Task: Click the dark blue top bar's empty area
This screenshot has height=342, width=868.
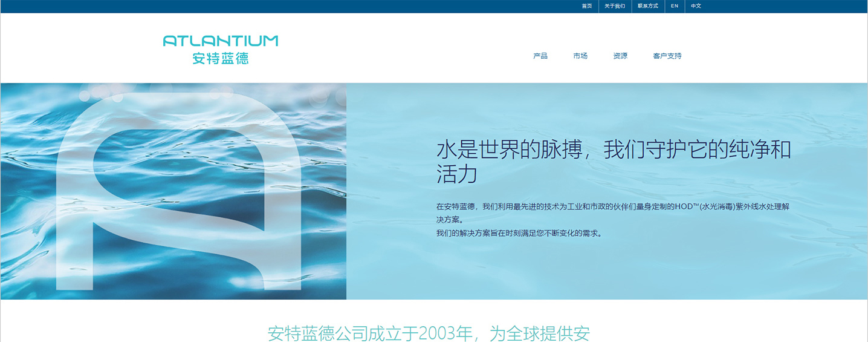Action: (302, 6)
